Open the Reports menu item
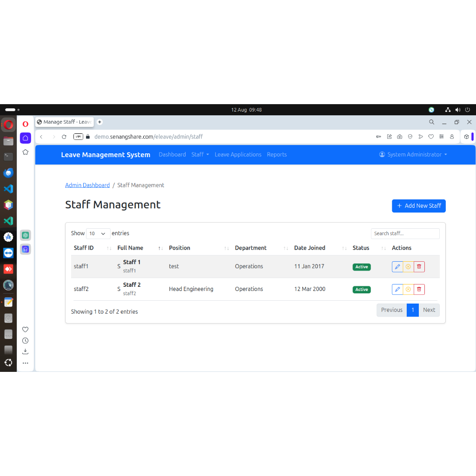 point(277,154)
